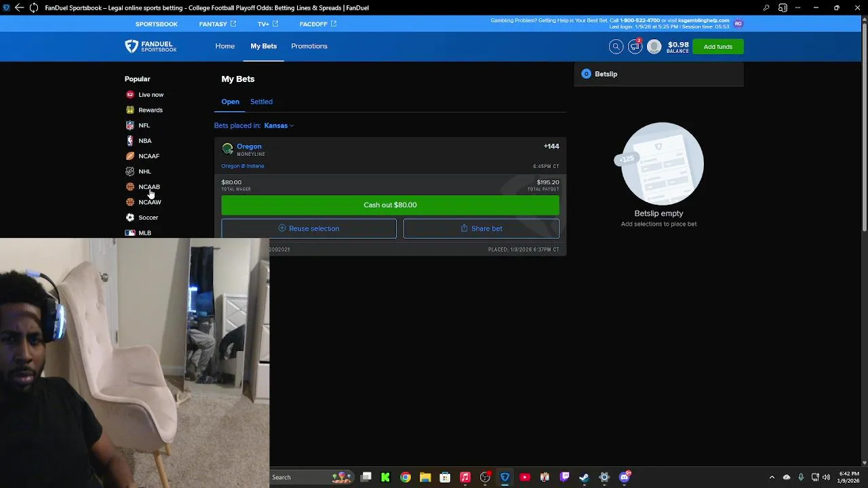Viewport: 868px width, 488px height.
Task: Click the Oregon team helmet icon
Action: pyautogui.click(x=228, y=148)
